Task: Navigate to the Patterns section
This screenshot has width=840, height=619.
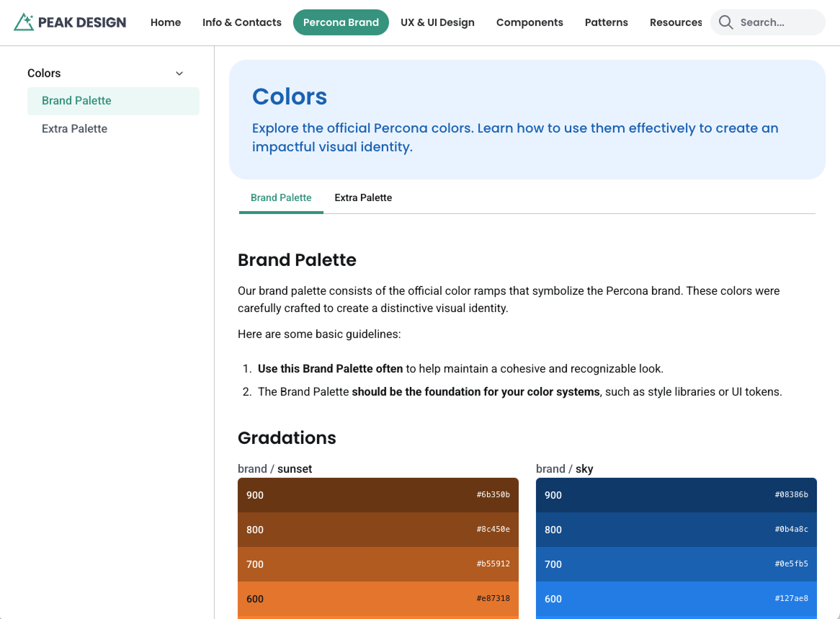Action: tap(606, 22)
